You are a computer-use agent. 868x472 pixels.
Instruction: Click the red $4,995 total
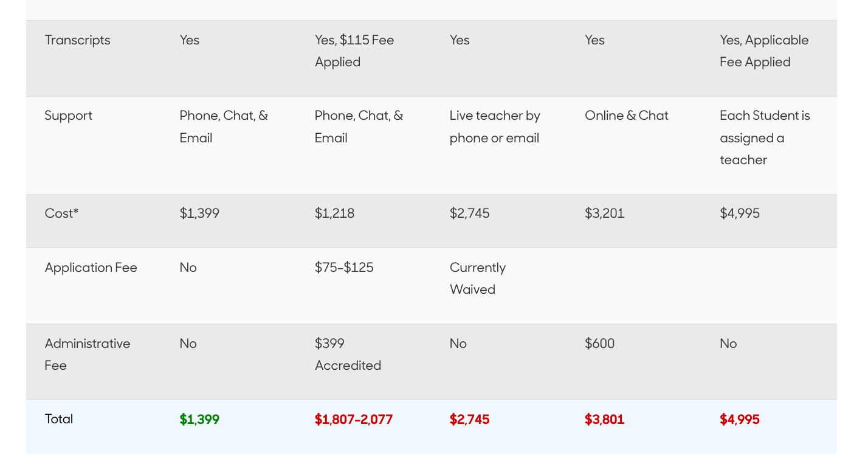[740, 420]
